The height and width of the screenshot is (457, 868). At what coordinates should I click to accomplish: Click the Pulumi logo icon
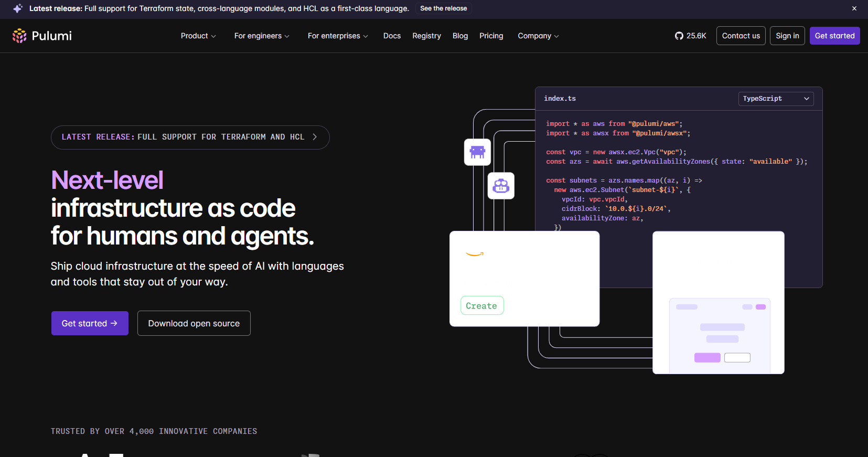coord(19,36)
